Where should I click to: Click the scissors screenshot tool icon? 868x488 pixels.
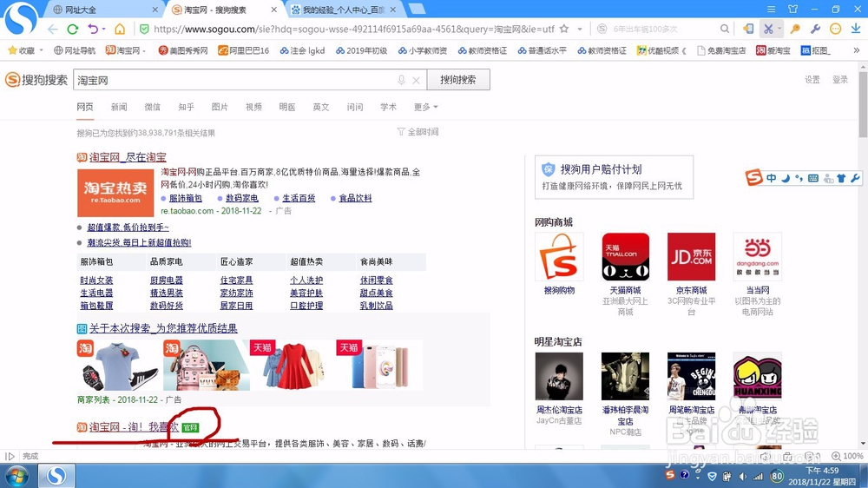[x=768, y=29]
